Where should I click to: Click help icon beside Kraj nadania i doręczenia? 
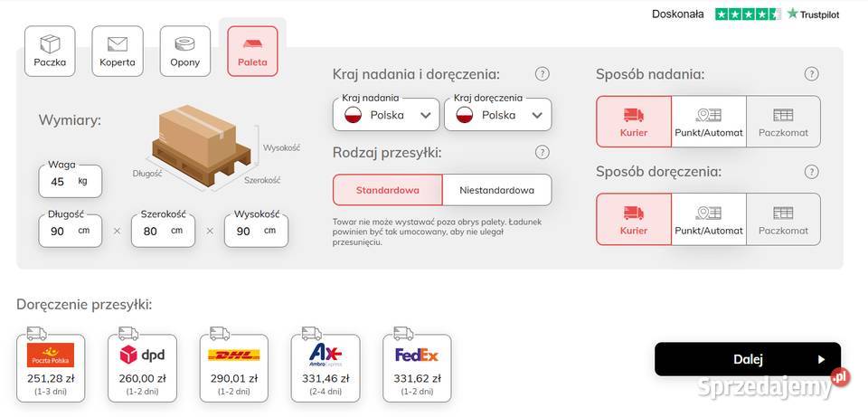point(542,74)
